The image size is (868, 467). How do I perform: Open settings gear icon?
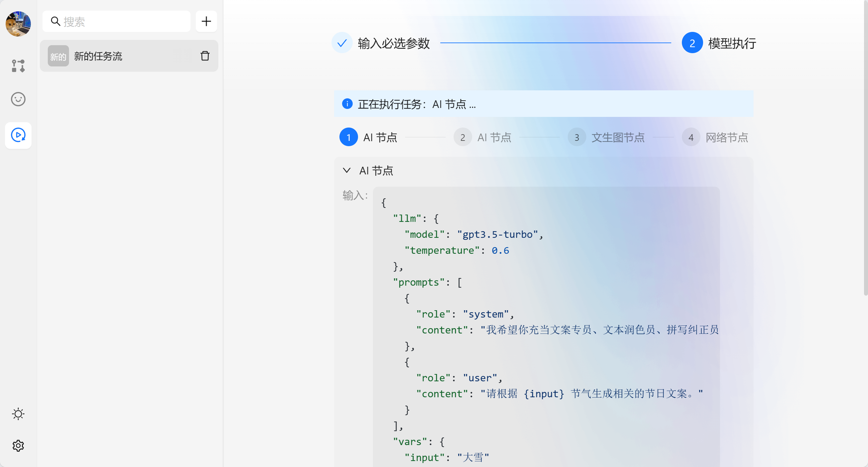pyautogui.click(x=18, y=446)
